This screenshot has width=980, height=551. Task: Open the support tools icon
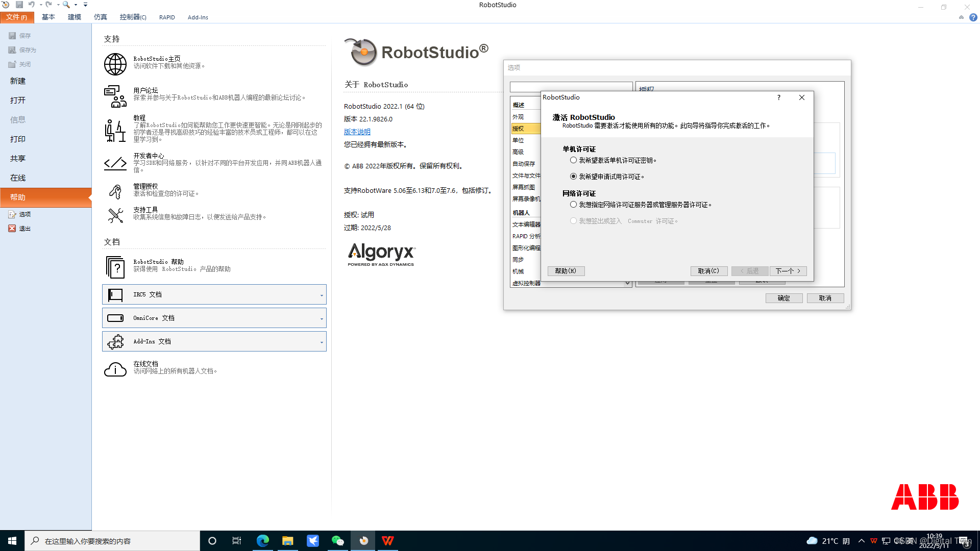tap(115, 215)
